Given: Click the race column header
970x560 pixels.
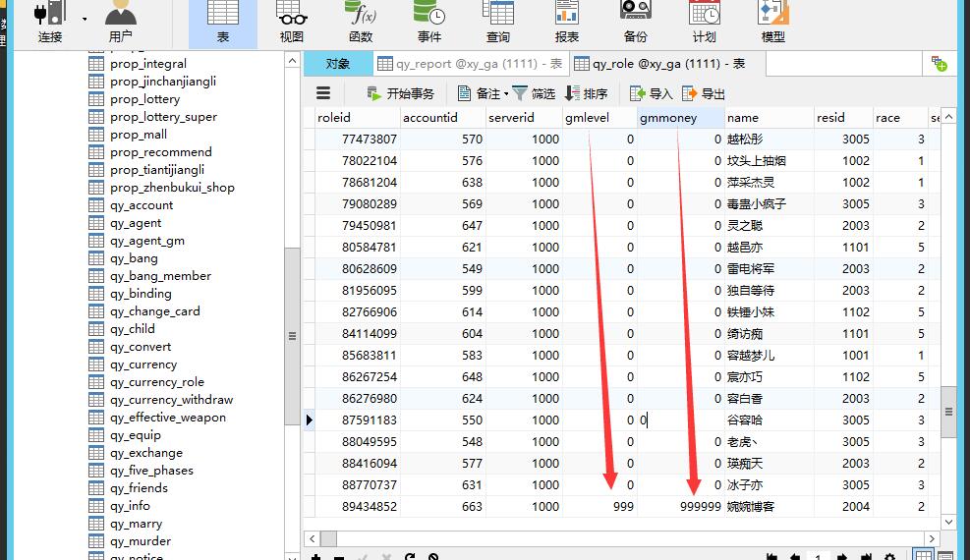Looking at the screenshot, I should [900, 118].
